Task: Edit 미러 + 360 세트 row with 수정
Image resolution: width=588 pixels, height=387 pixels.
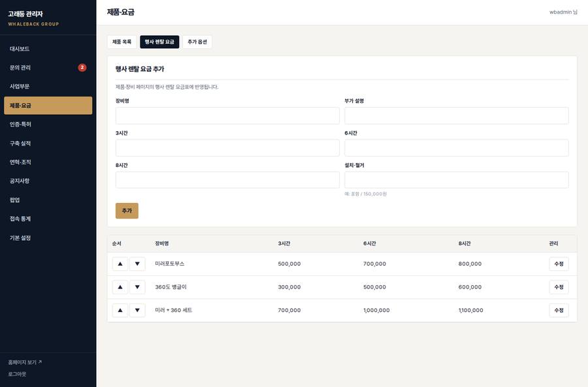Action: pos(559,310)
